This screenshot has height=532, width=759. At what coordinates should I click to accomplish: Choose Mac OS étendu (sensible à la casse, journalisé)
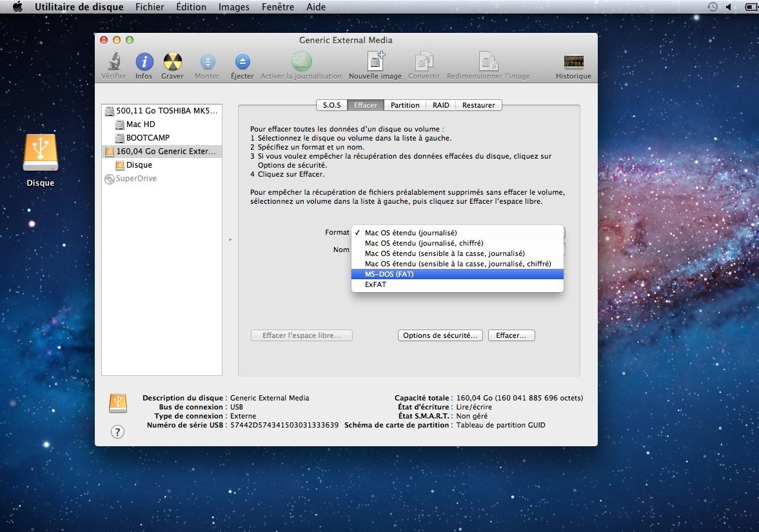pyautogui.click(x=457, y=253)
